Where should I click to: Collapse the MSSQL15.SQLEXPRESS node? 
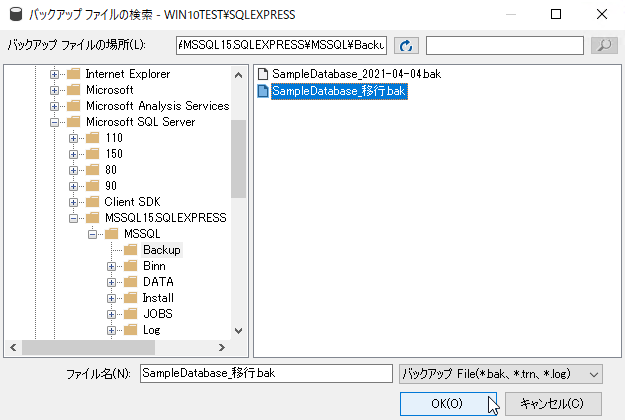[x=73, y=218]
